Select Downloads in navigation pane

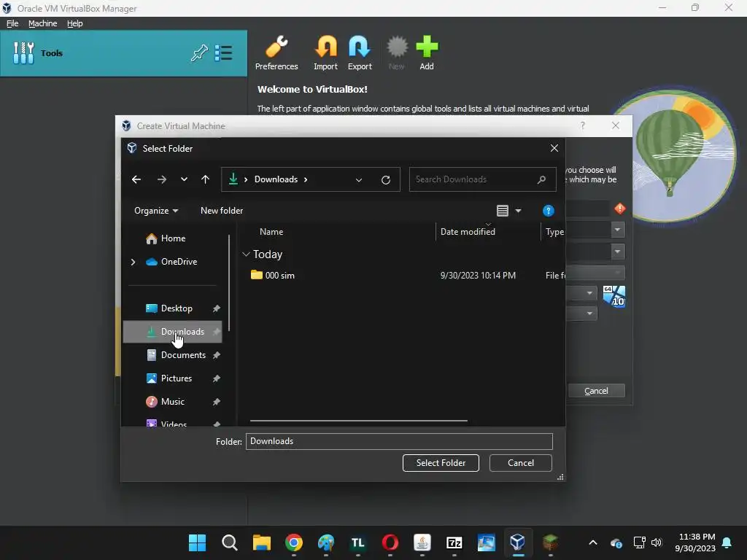(172, 332)
